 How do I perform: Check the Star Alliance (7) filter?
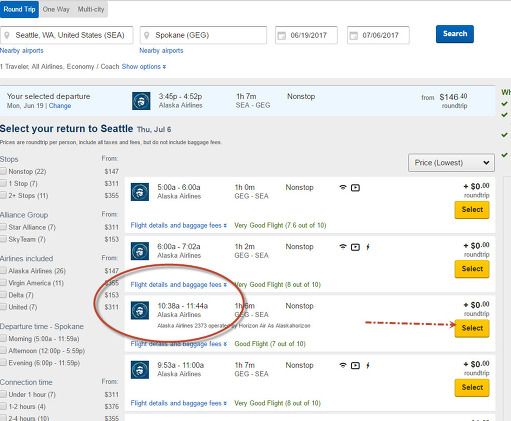click(x=3, y=227)
